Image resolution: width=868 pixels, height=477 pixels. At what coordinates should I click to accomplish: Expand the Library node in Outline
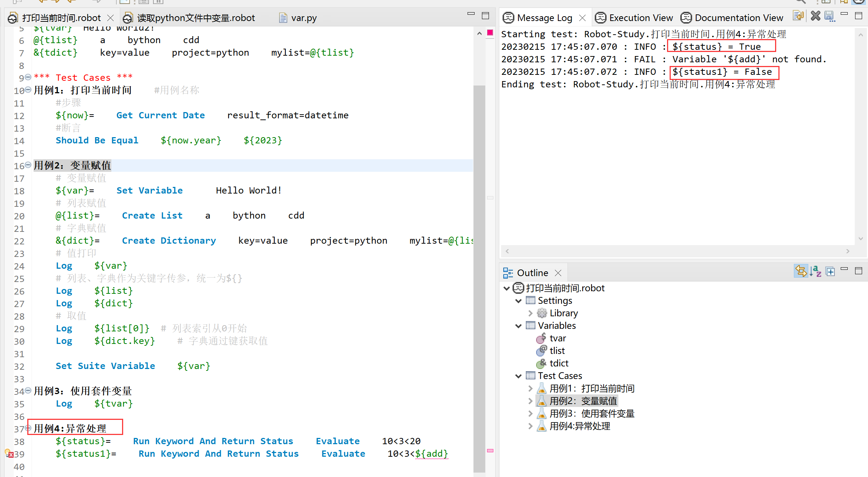pyautogui.click(x=530, y=313)
